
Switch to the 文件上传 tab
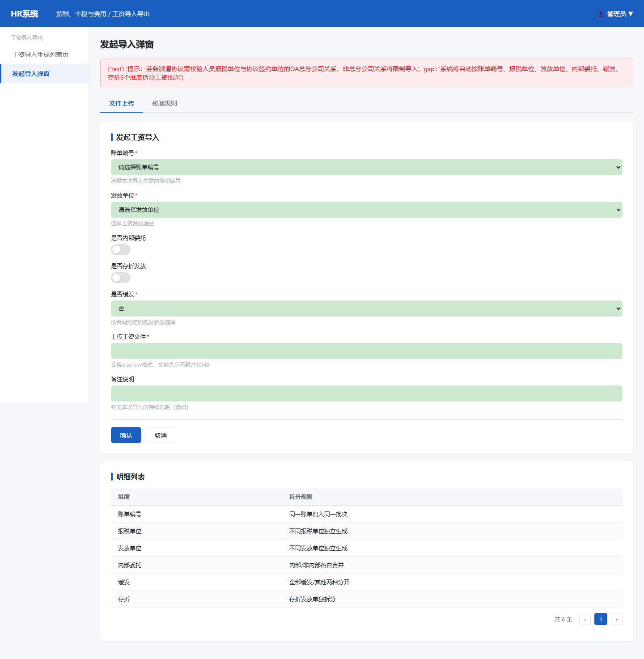pos(122,103)
